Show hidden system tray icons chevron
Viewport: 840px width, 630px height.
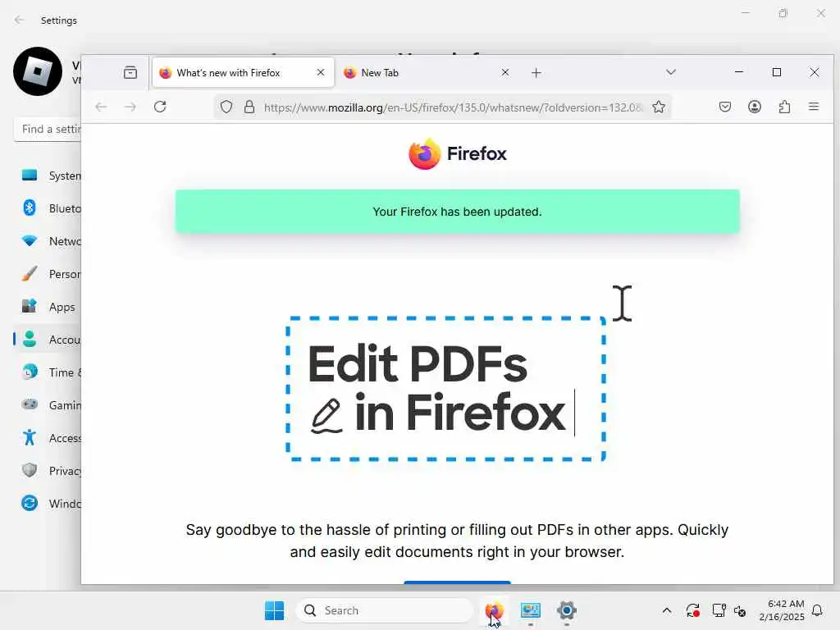point(666,610)
